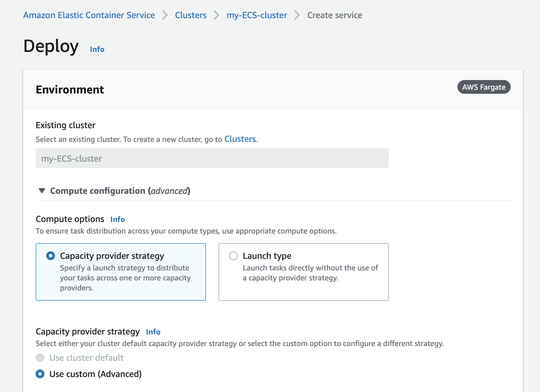Select the Use cluster default option

[x=40, y=358]
